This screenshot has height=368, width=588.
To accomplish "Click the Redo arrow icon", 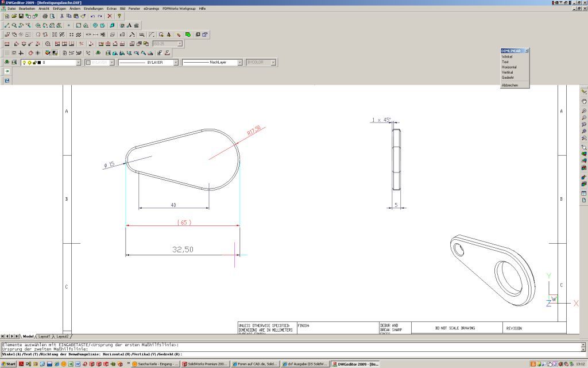I will [100, 16].
